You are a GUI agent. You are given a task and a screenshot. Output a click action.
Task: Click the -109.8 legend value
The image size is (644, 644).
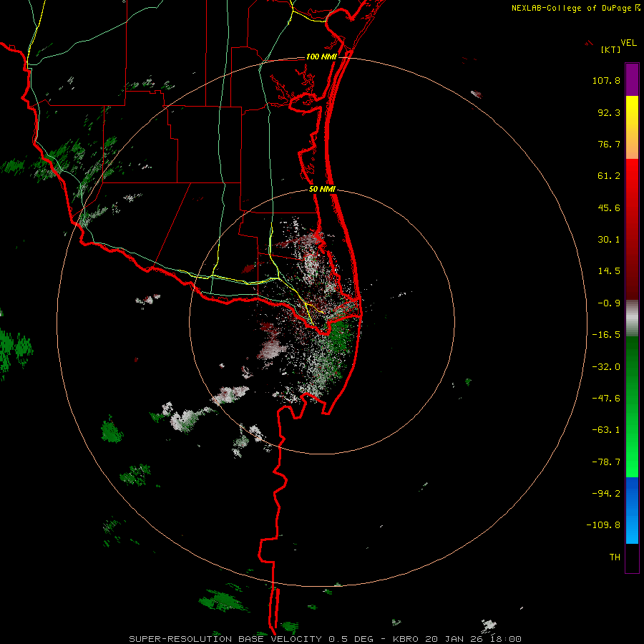click(603, 525)
